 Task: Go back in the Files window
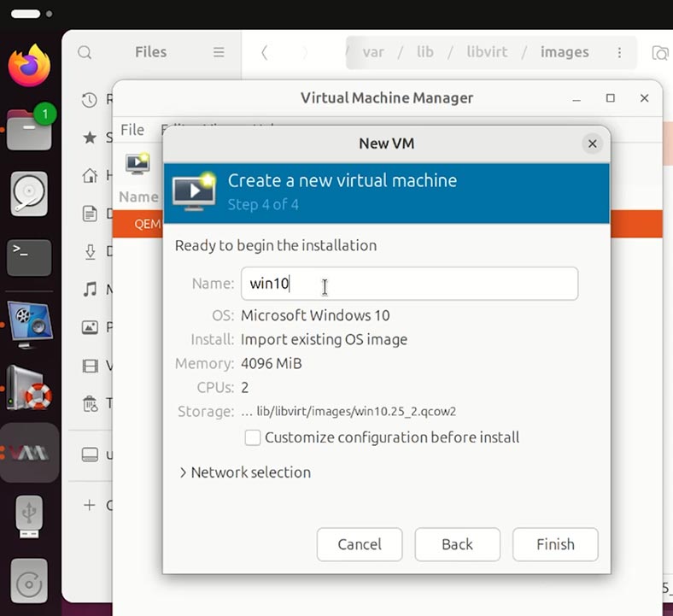(265, 53)
